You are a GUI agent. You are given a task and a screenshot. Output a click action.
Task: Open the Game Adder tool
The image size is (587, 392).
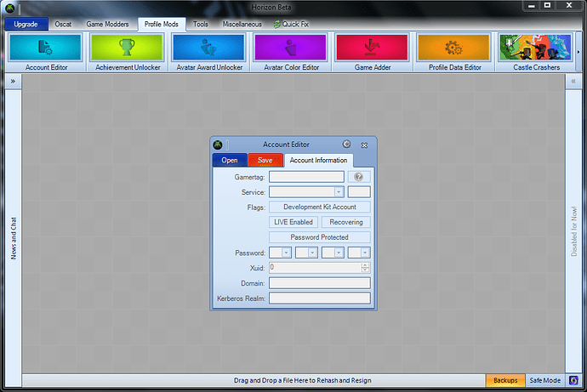click(x=371, y=52)
